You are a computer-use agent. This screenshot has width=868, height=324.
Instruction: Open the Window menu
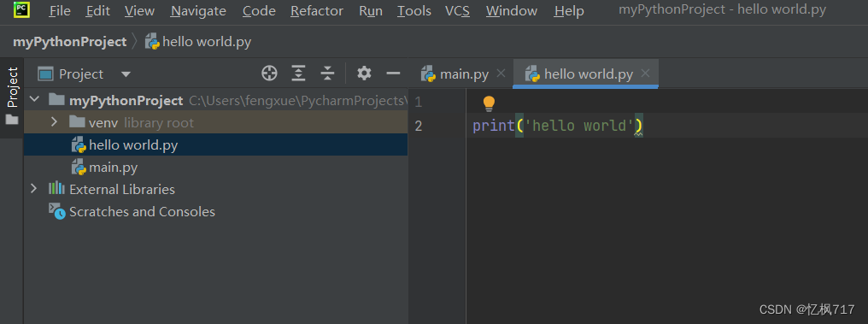[x=512, y=11]
